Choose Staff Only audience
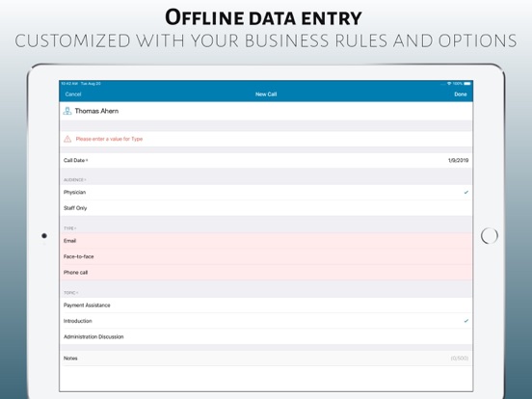 (x=266, y=208)
